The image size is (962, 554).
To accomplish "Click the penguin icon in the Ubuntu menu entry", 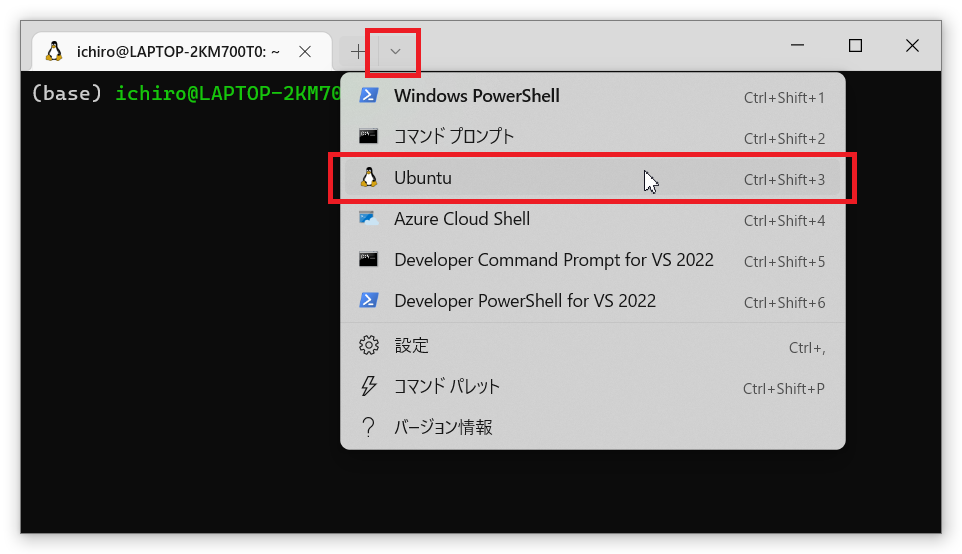I will point(368,178).
